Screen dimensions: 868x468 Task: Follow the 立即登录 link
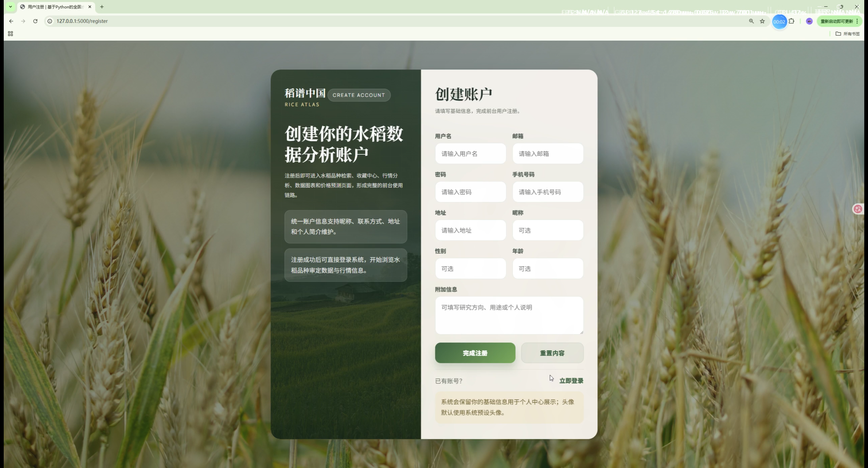tap(571, 381)
